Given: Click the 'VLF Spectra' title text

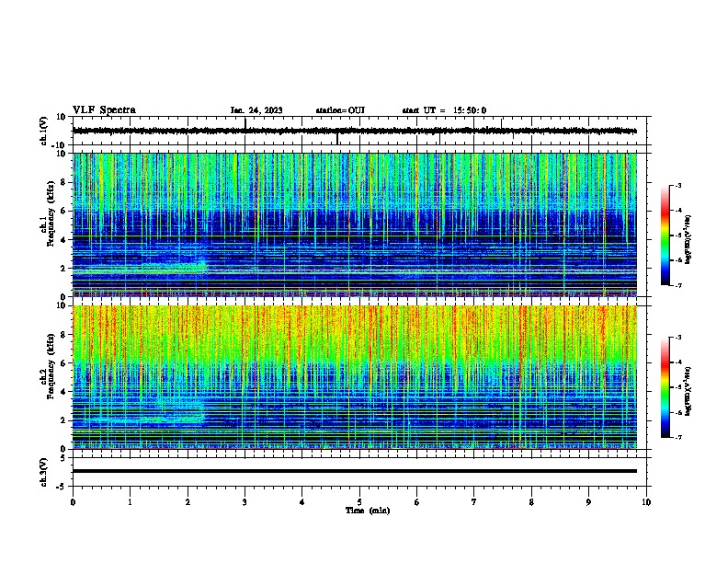Looking at the screenshot, I should pos(104,110).
